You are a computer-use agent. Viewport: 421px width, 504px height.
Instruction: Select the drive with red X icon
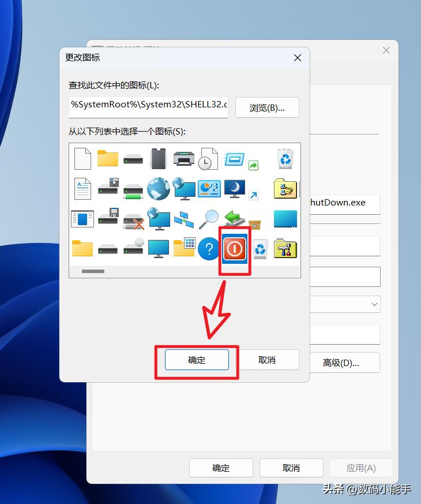click(x=134, y=222)
